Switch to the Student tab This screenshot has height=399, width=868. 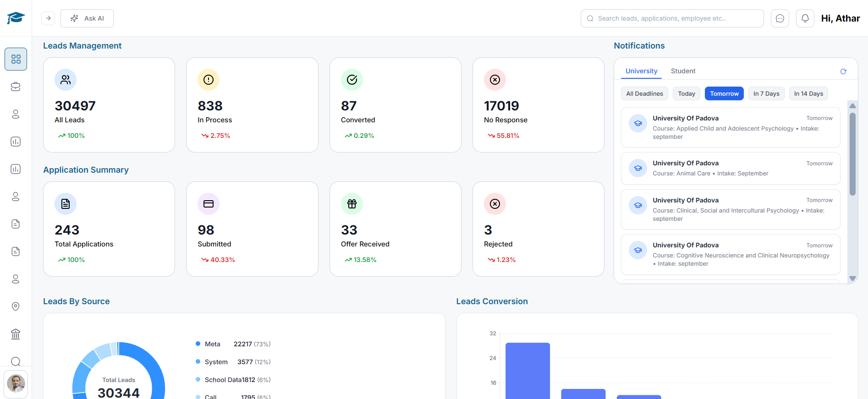683,71
